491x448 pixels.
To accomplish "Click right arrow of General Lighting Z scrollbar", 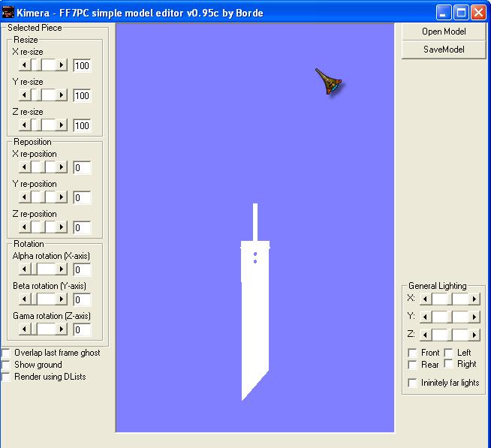I will [474, 335].
